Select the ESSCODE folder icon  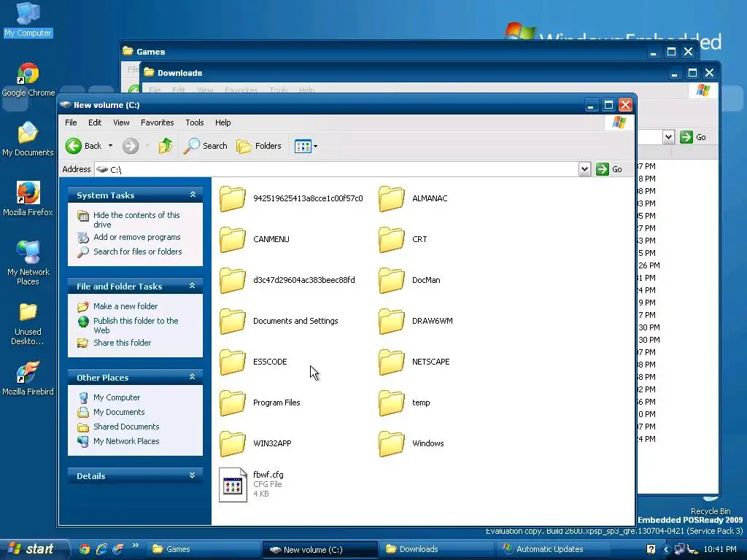tap(233, 362)
